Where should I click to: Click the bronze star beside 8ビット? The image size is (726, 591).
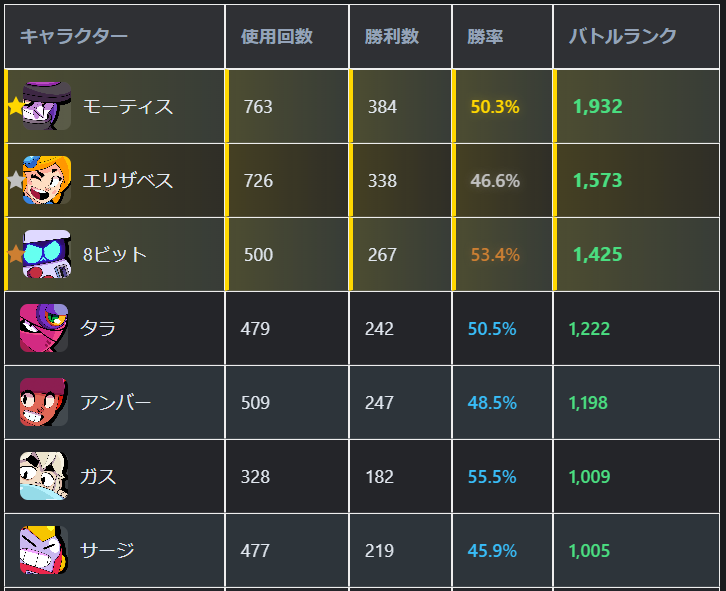[x=15, y=254]
